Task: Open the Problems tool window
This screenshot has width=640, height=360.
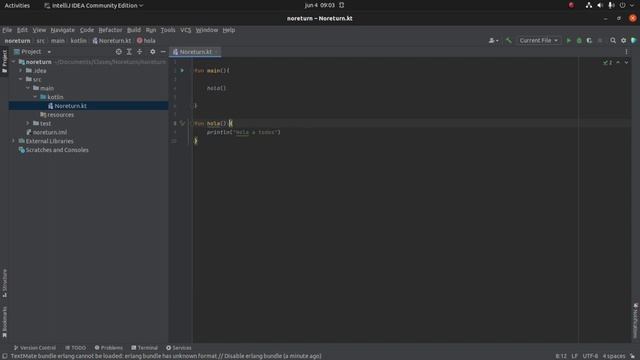Action: [109, 348]
